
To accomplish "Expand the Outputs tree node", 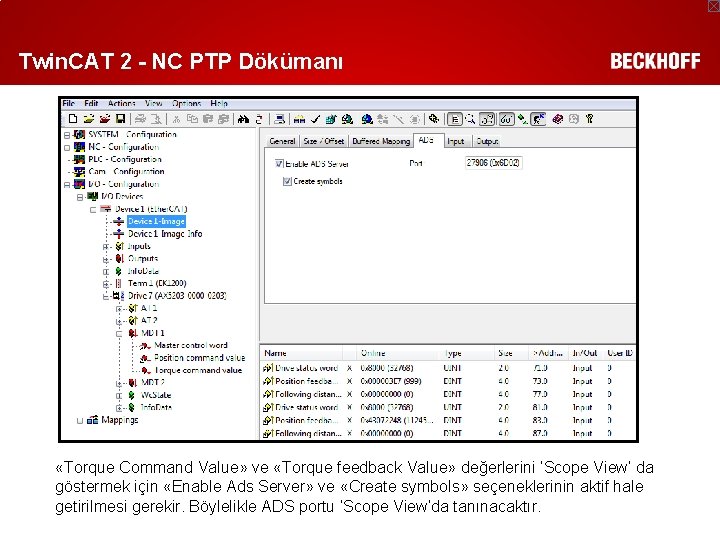I will click(x=106, y=259).
